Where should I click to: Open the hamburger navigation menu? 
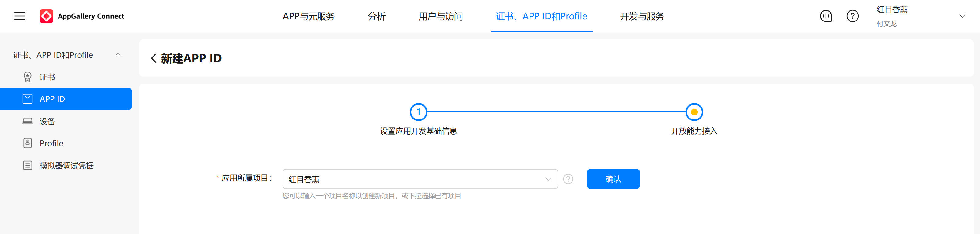coord(20,16)
